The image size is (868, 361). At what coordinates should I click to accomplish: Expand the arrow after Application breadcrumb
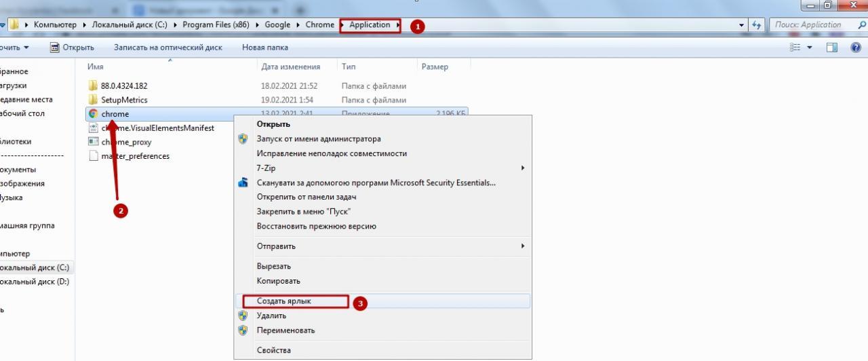(397, 25)
